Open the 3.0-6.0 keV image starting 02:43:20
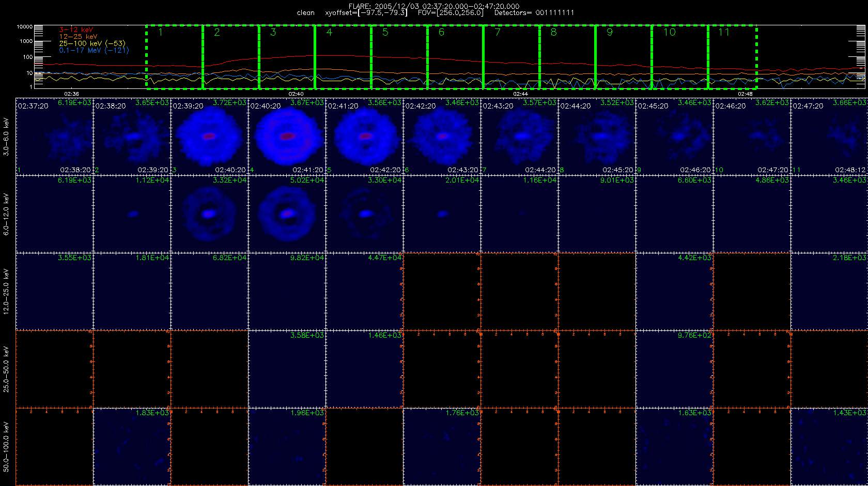868x486 pixels. point(519,136)
